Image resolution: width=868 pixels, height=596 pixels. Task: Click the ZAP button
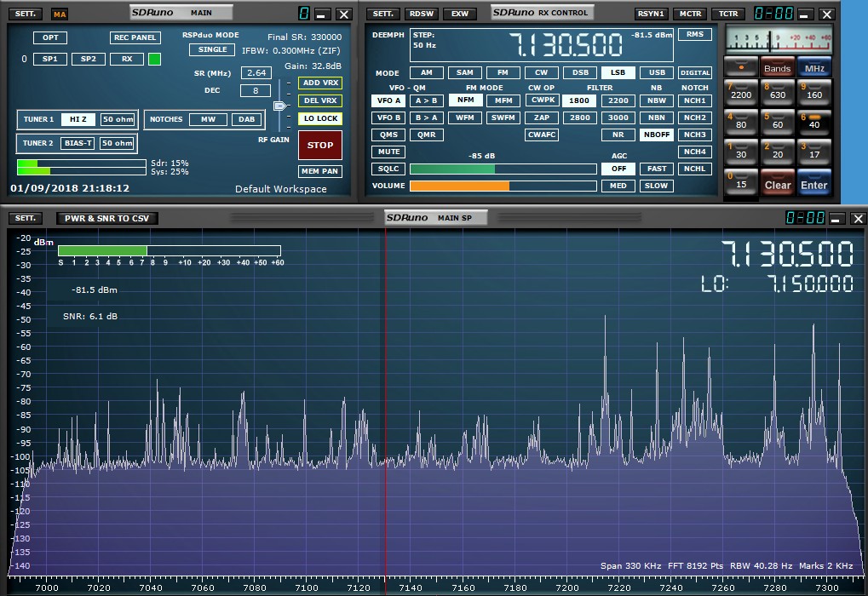point(542,117)
